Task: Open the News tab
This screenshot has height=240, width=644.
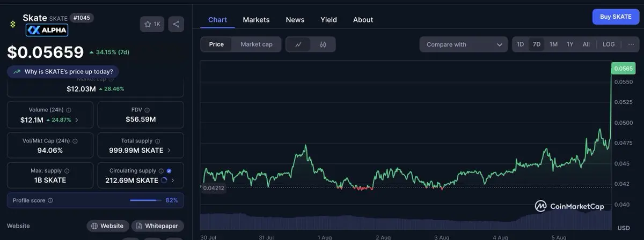Action: click(x=295, y=20)
